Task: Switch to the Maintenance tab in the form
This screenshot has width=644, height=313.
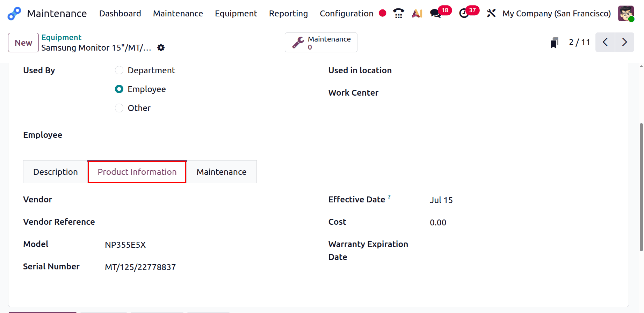Action: click(x=222, y=172)
